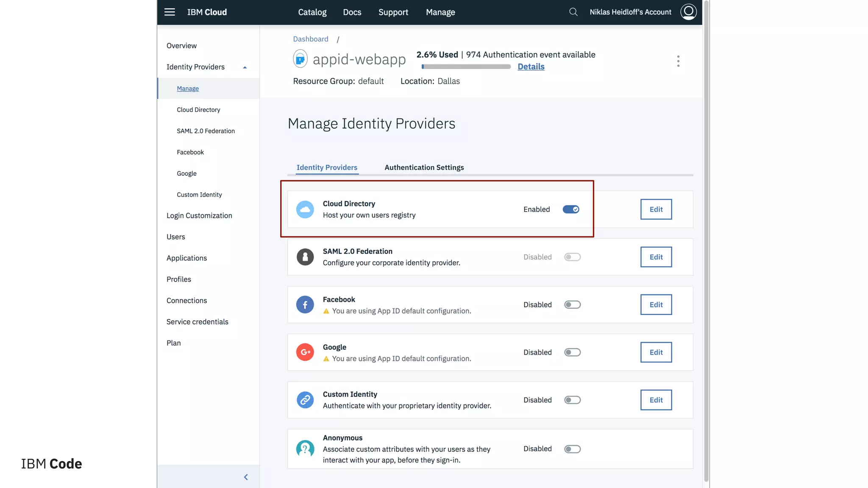The height and width of the screenshot is (488, 868).
Task: Click the Cloud Directory cloud icon
Action: point(305,209)
